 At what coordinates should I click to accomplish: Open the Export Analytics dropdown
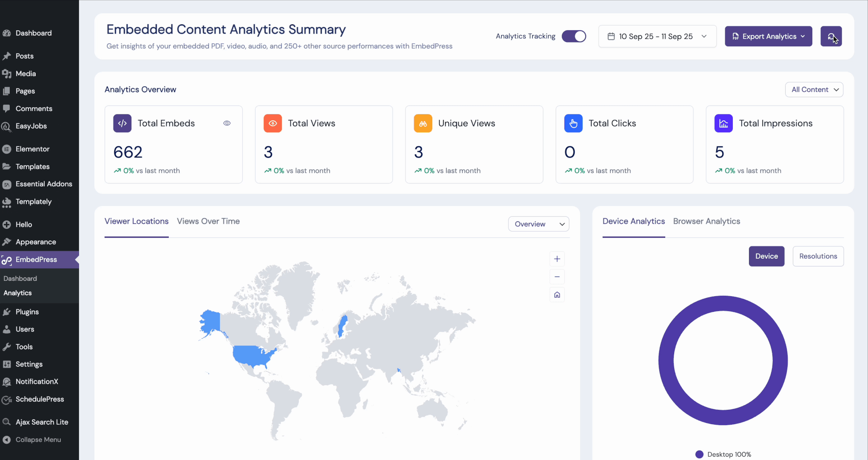(769, 36)
